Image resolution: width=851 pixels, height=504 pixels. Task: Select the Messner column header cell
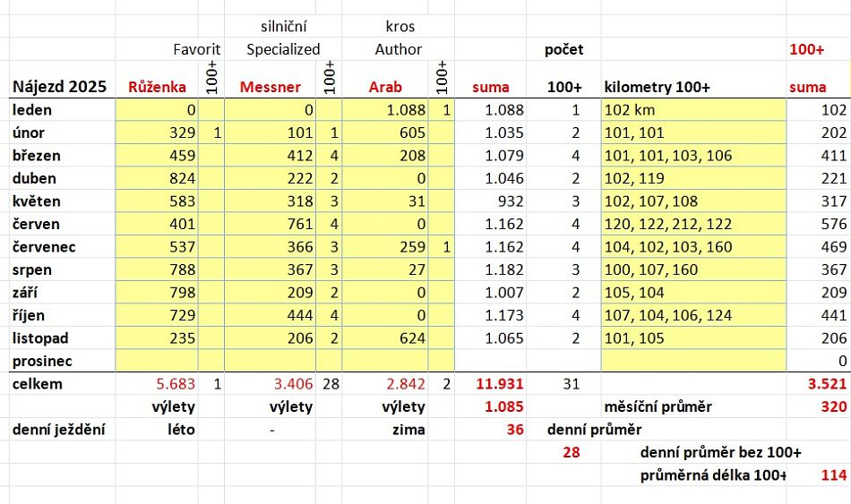click(269, 87)
